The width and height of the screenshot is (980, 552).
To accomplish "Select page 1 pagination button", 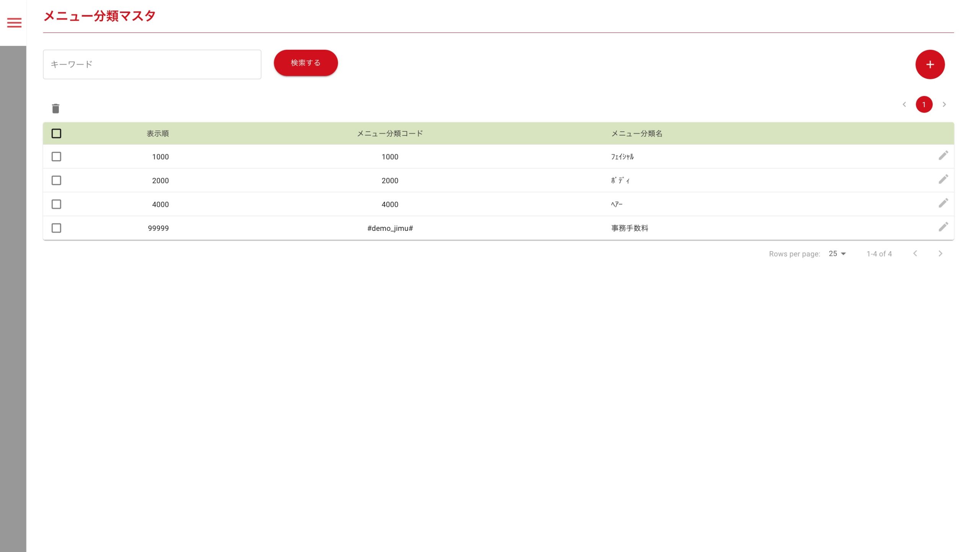I will (x=924, y=105).
